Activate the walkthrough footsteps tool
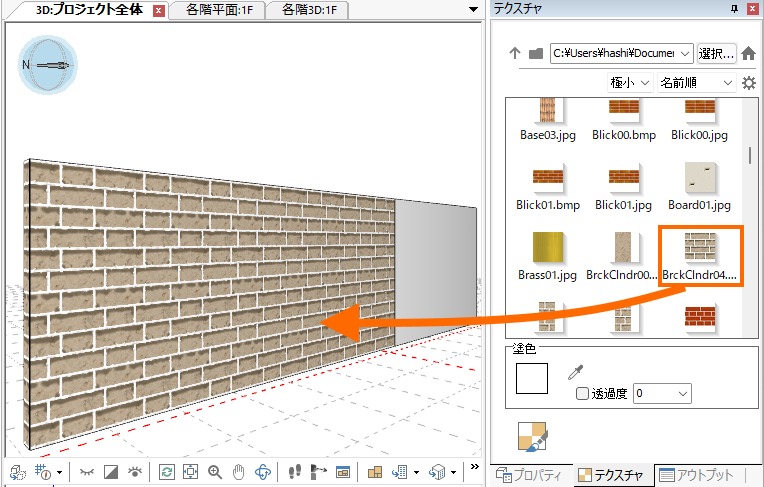The image size is (764, 487). [x=295, y=472]
